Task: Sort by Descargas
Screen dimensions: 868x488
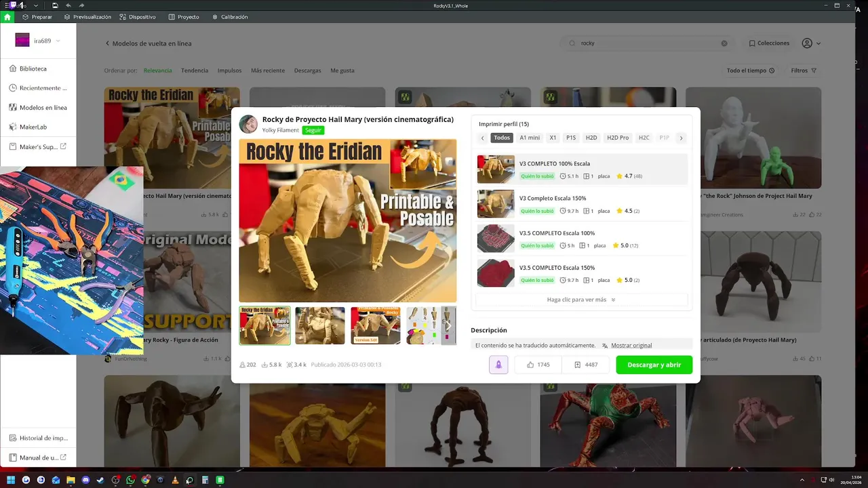Action: click(x=308, y=70)
